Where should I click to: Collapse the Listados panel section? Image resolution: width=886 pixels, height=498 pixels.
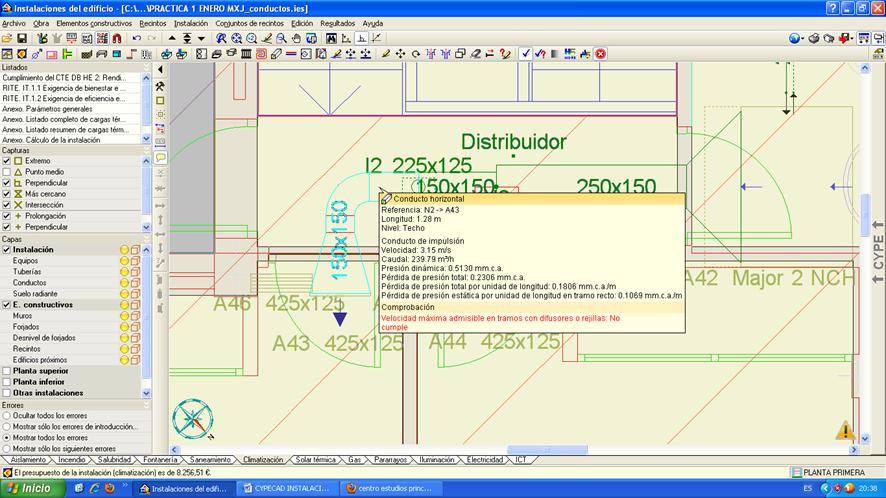[147, 67]
